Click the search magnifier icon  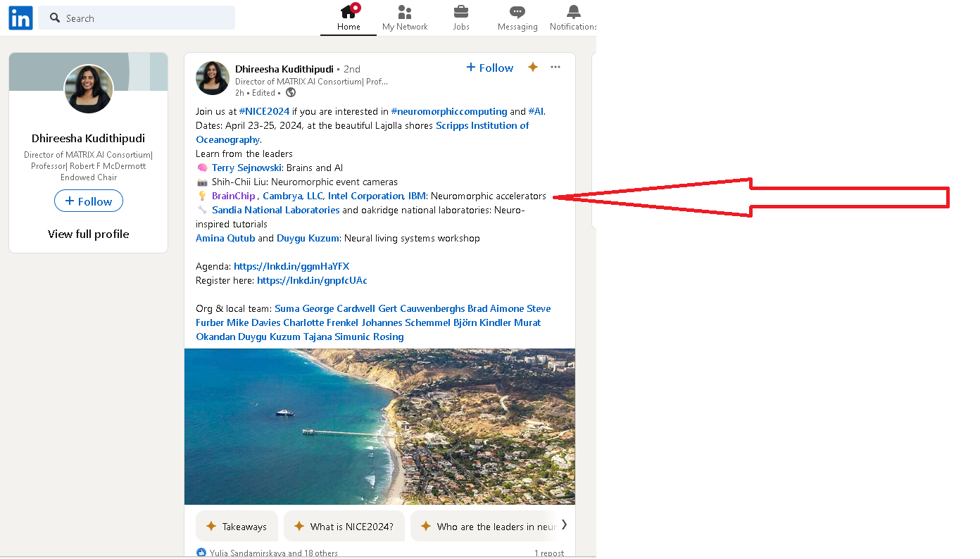pyautogui.click(x=55, y=18)
